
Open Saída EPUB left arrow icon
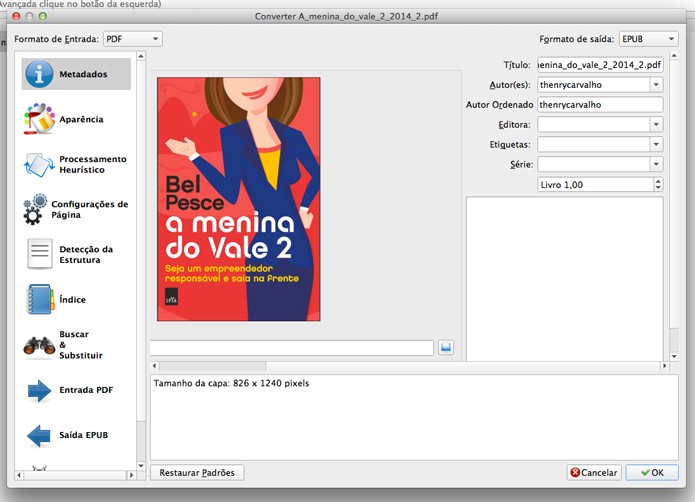click(39, 436)
